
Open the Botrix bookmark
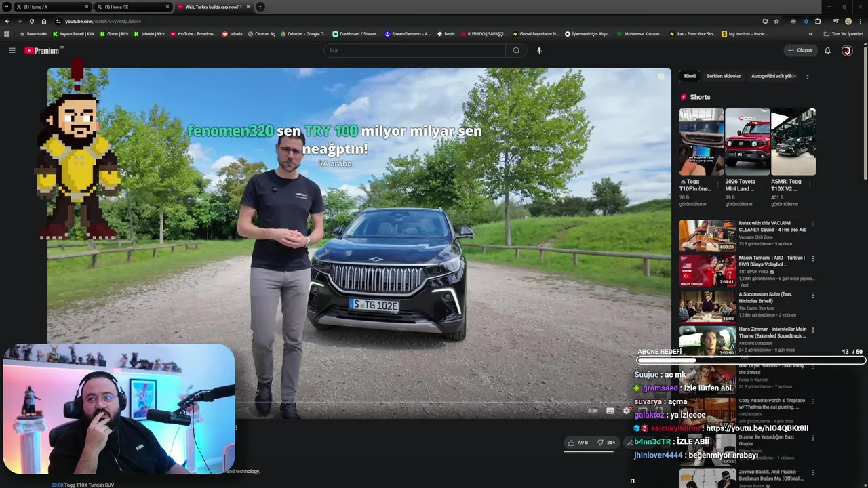[446, 33]
